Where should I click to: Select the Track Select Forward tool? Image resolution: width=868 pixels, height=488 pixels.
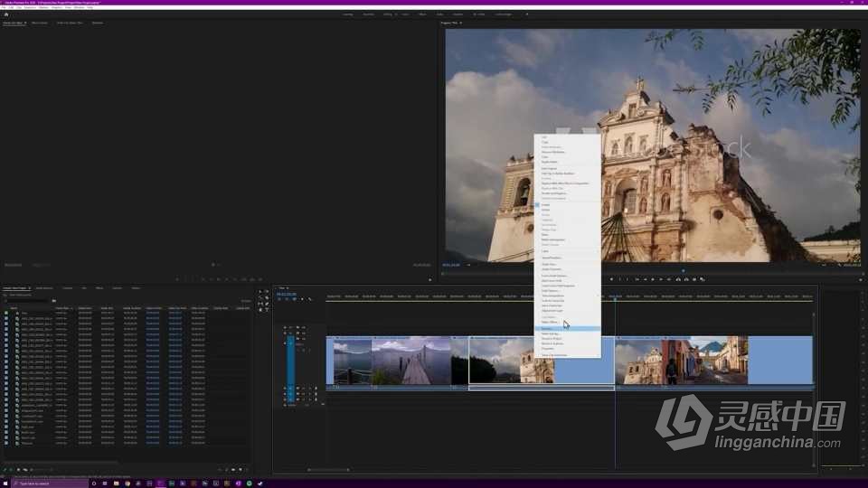pos(267,292)
